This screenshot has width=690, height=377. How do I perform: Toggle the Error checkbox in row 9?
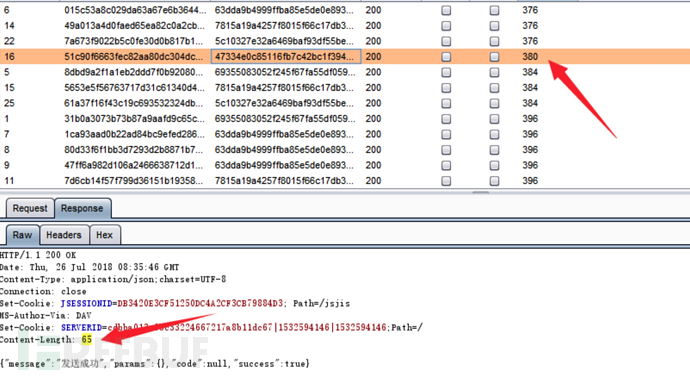click(x=446, y=165)
